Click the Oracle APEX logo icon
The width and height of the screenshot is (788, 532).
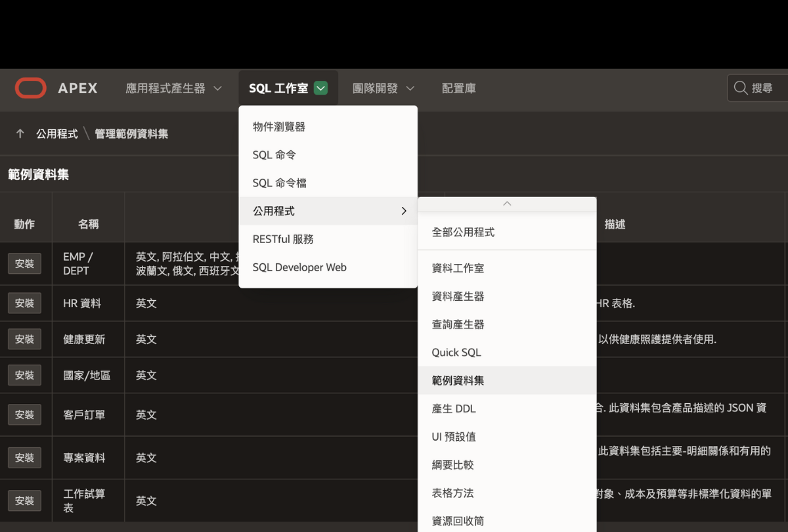[31, 88]
